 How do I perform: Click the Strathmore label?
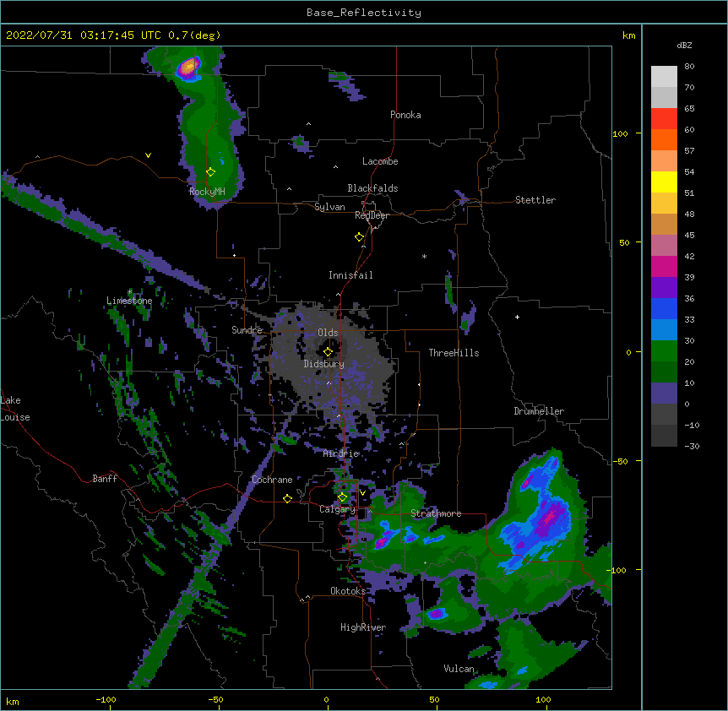436,513
